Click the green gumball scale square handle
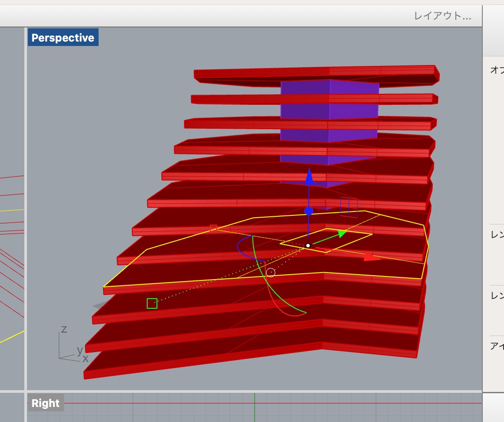This screenshot has height=422, width=504. point(152,303)
